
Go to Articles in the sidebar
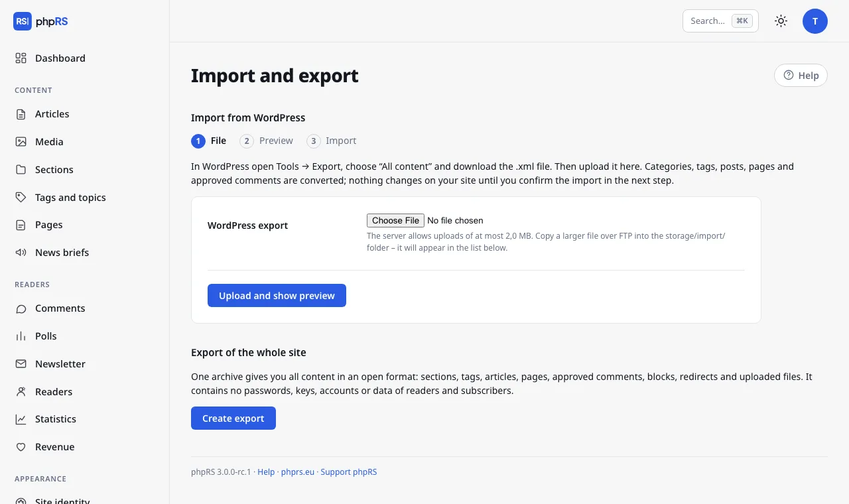tap(85, 114)
